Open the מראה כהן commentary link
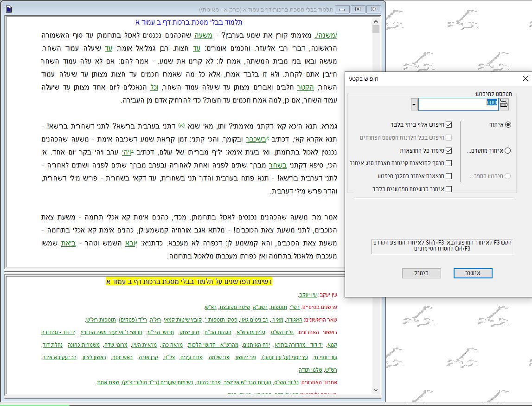The image size is (532, 406). (x=172, y=345)
